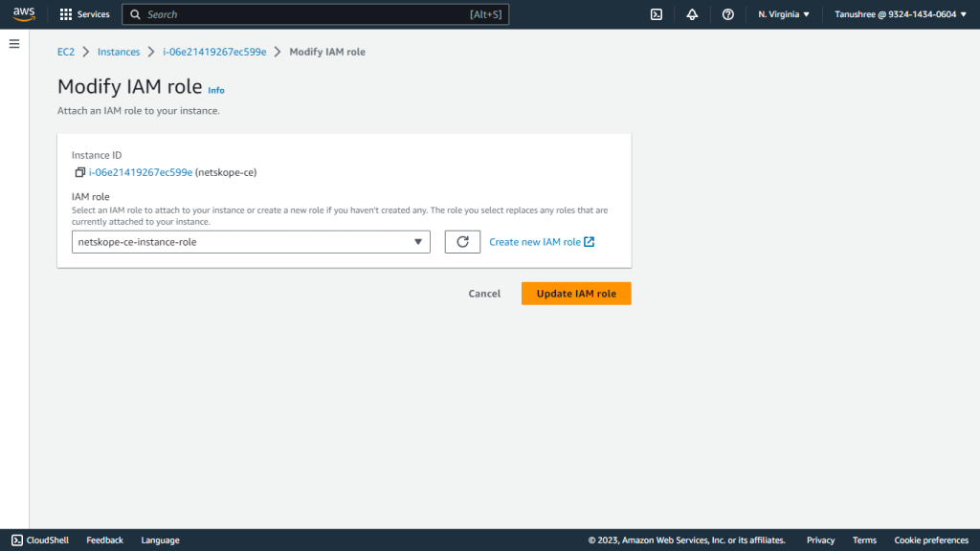The image size is (980, 551).
Task: Click the Modify IAM role breadcrumb text
Action: pyautogui.click(x=327, y=52)
